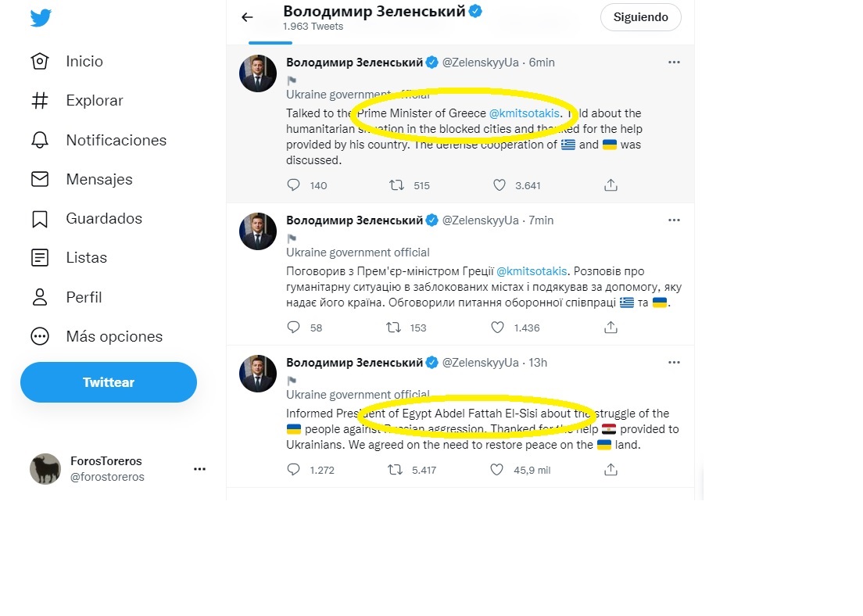This screenshot has height=616, width=863.
Task: Reply to the Ukrainian-language tweet
Action: (x=294, y=328)
